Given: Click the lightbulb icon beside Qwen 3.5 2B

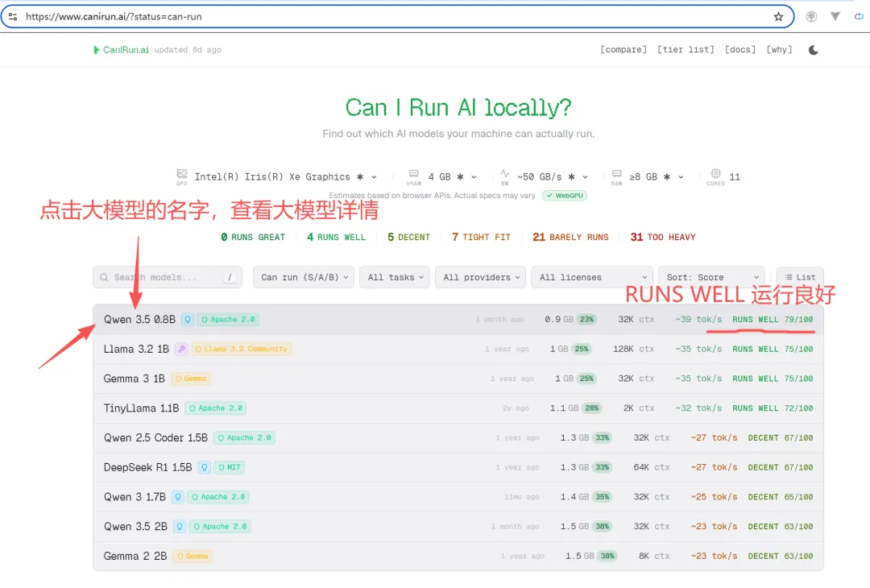Looking at the screenshot, I should pos(179,527).
